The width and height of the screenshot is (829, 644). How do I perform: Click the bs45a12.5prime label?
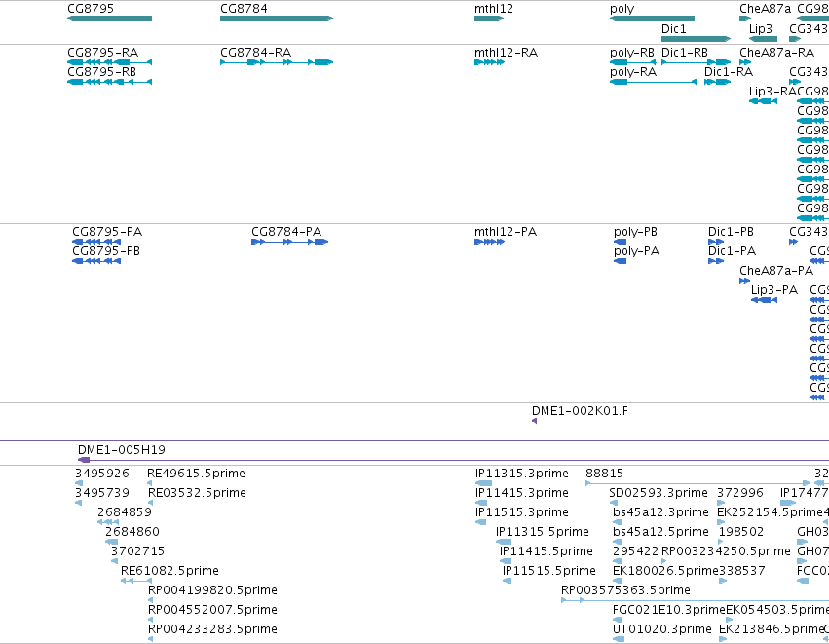[x=660, y=532]
